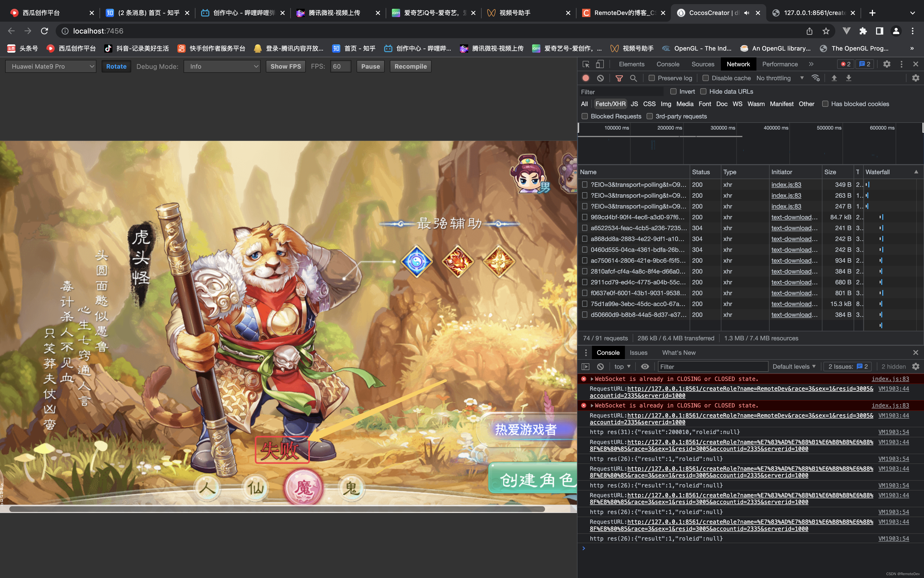This screenshot has width=924, height=578.
Task: Open browser side panel icon
Action: coord(879,31)
